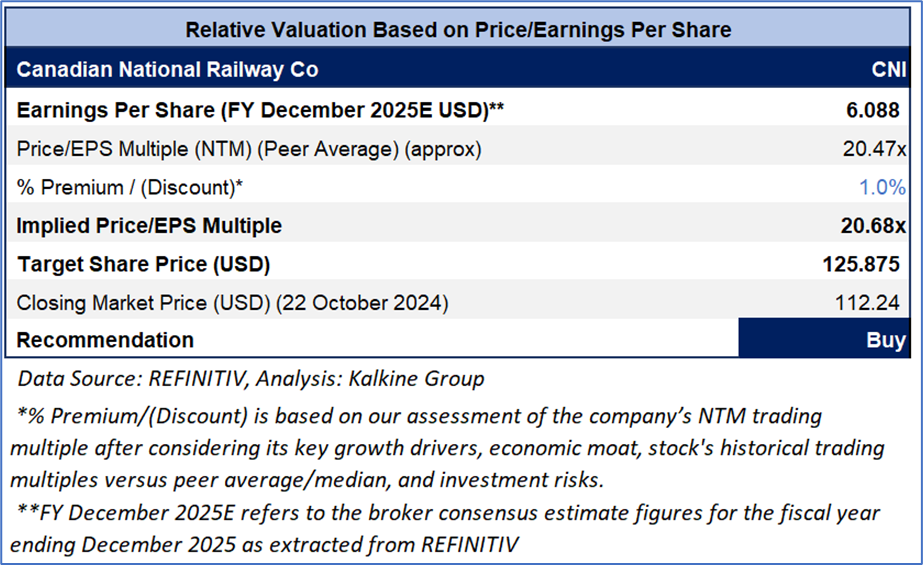Select the Canadian National Railway Co cell
This screenshot has width=923, height=565.
(168, 70)
